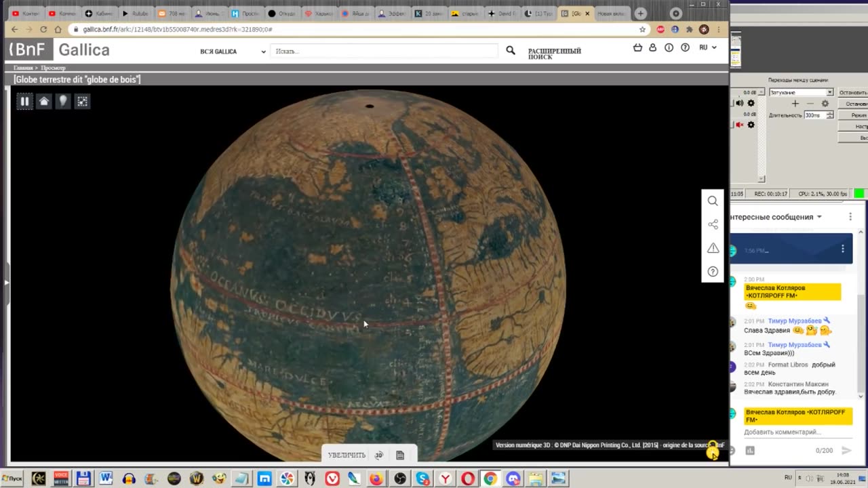Viewport: 868px width, 488px height.
Task: Open pinned message three-dot menu
Action: [843, 249]
